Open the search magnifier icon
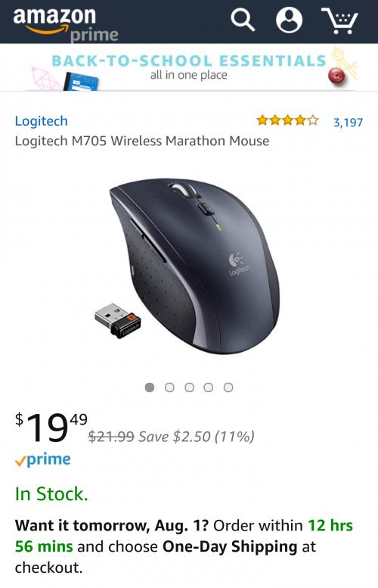 (243, 20)
